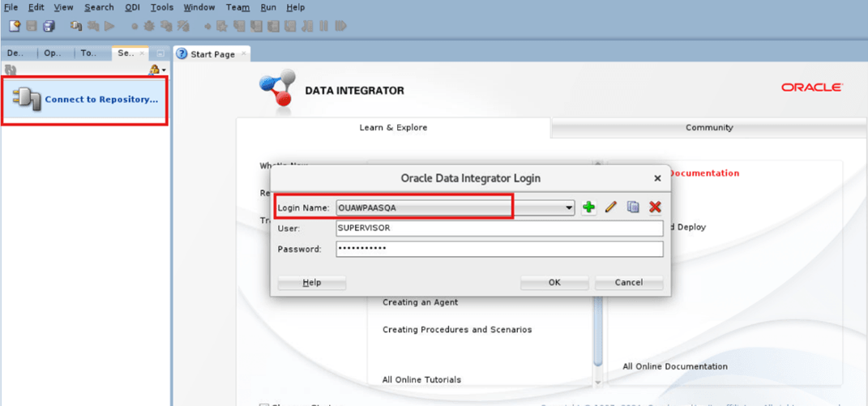Switch to the Community tab
Screen dimensions: 868x406
709,127
